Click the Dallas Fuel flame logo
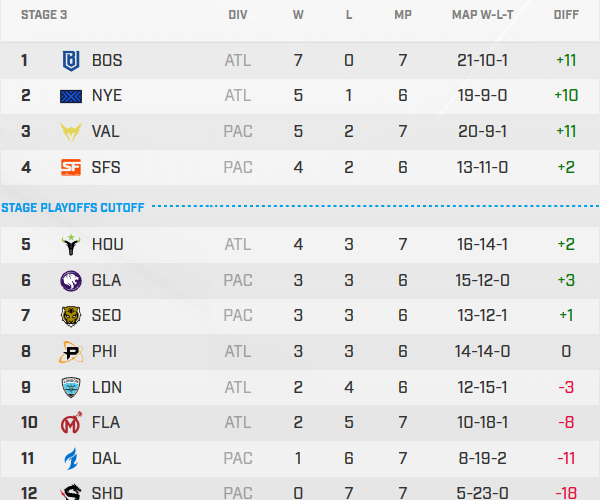Screen dimensions: 600x500 (71, 459)
